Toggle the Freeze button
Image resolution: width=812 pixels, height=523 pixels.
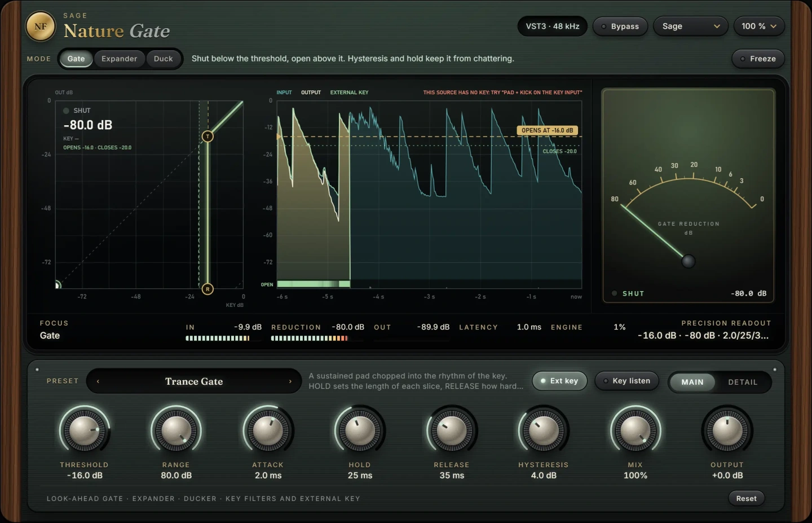[758, 59]
